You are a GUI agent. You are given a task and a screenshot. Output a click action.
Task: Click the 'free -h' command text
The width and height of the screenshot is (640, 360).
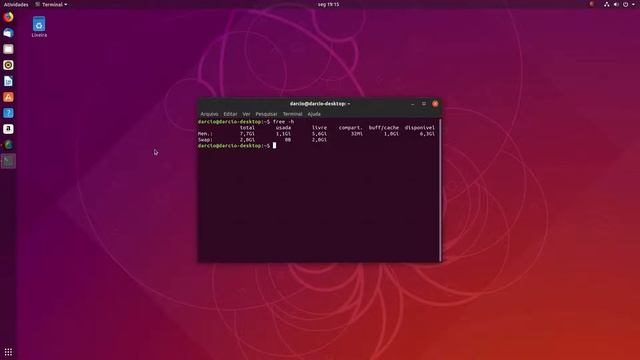pos(283,122)
